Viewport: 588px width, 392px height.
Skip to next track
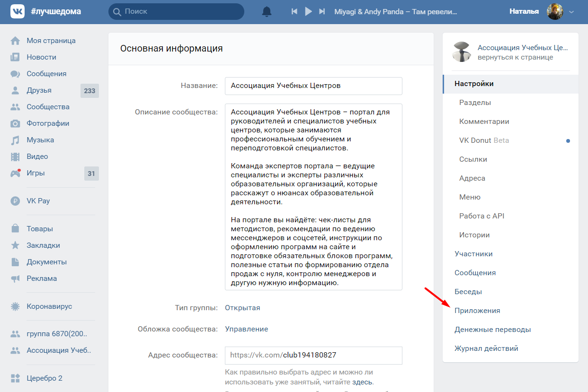tap(322, 11)
